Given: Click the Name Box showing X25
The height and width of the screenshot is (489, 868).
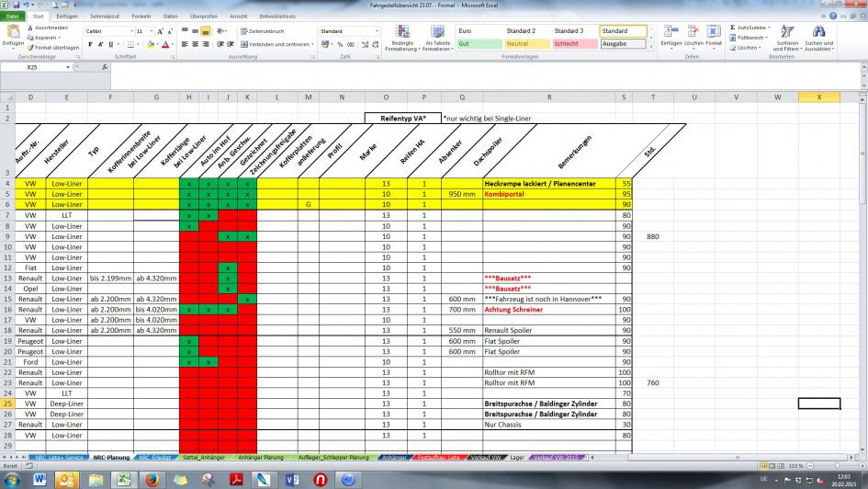Looking at the screenshot, I should 33,67.
